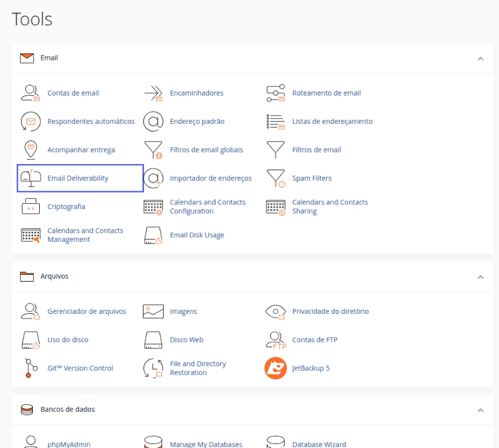Click the Imagens picture icon
The width and height of the screenshot is (499, 448).
153,312
